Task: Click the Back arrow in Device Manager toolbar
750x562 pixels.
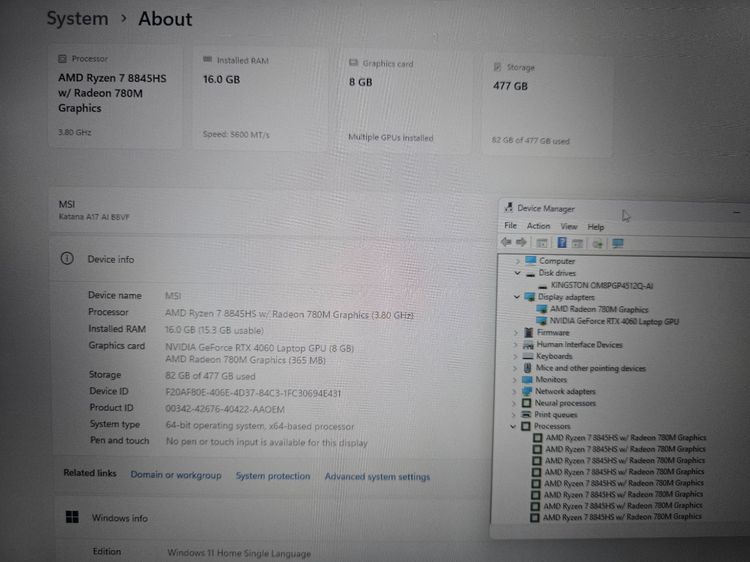Action: pos(506,242)
